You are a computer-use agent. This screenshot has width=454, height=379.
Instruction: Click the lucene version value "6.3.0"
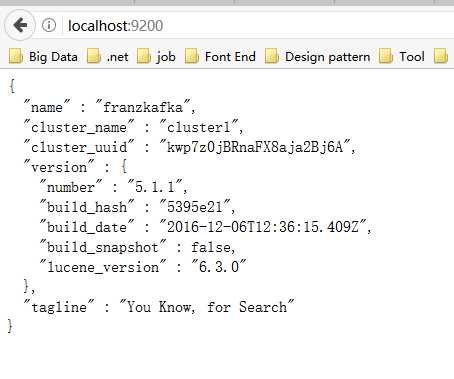pos(219,267)
